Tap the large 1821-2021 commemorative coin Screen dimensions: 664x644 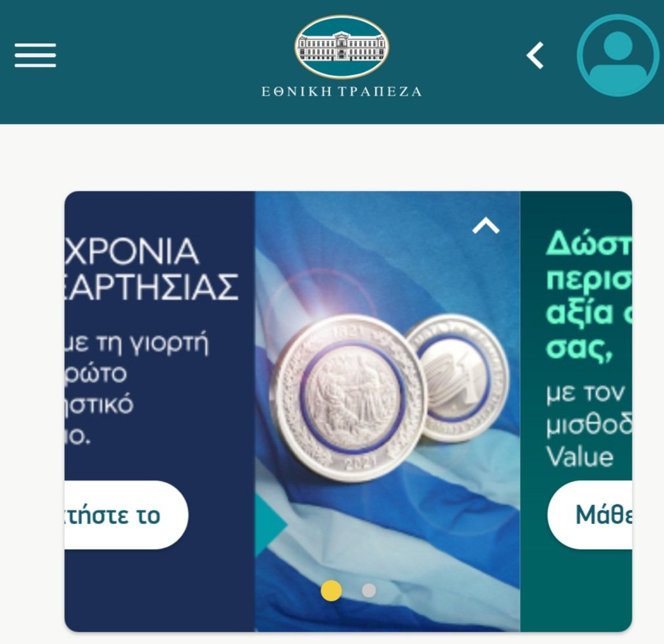pos(348,398)
